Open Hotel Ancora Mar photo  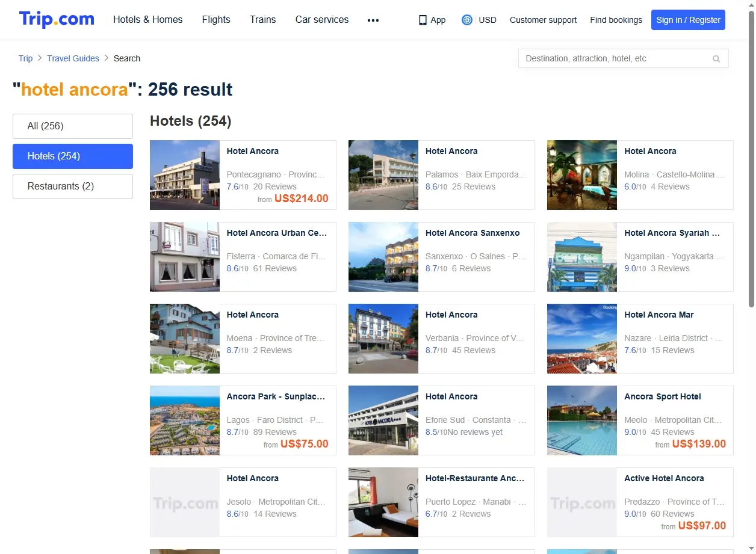[x=582, y=339]
